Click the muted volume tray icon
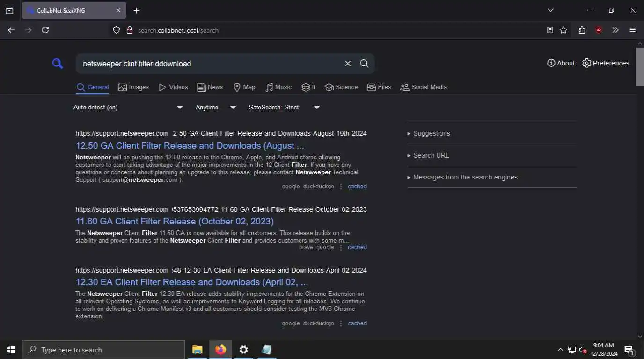The width and height of the screenshot is (644, 359). [583, 350]
